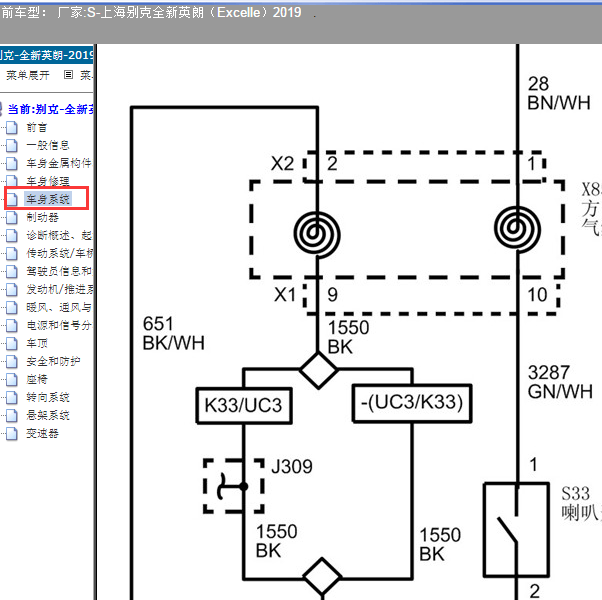Click the J309 splice label
The height and width of the screenshot is (600, 602).
click(292, 467)
